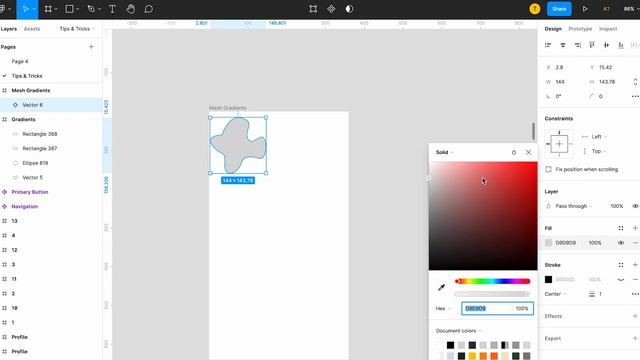
Task: Click the opacity slider in picker
Action: pos(492,294)
